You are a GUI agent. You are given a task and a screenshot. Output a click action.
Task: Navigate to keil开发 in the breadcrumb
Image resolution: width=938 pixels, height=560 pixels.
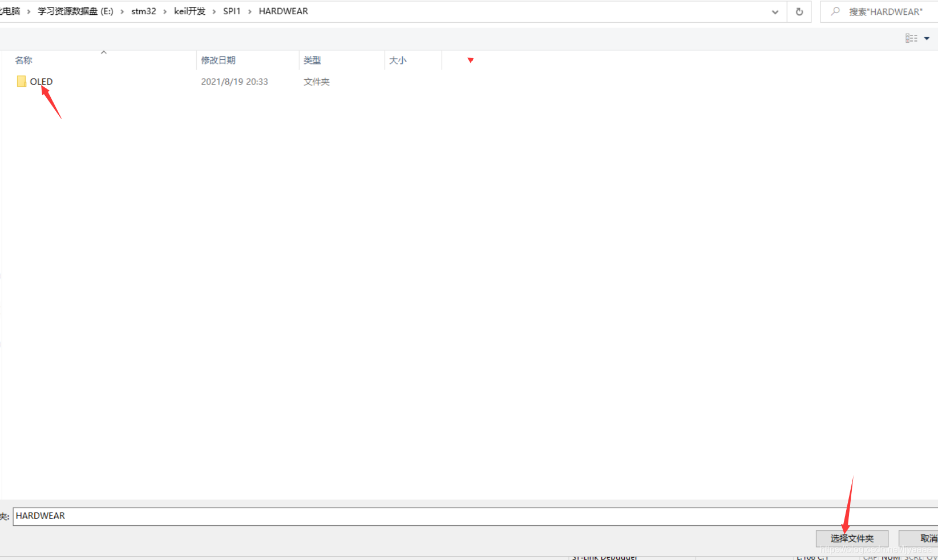(189, 11)
